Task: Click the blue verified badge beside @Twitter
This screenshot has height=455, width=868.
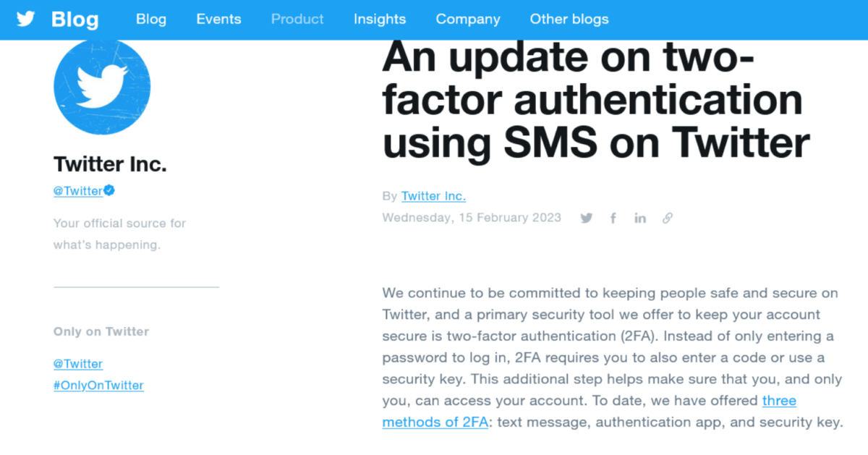Action: tap(109, 191)
